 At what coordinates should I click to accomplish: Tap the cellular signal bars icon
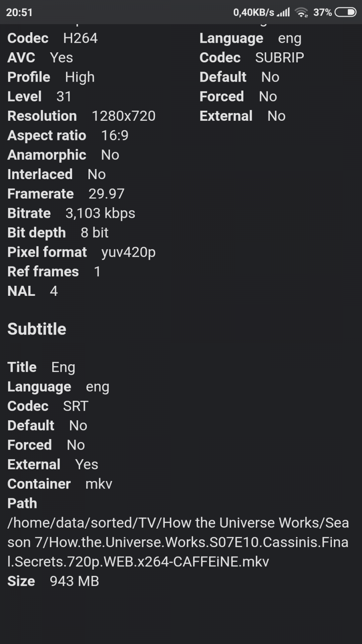pos(284,12)
